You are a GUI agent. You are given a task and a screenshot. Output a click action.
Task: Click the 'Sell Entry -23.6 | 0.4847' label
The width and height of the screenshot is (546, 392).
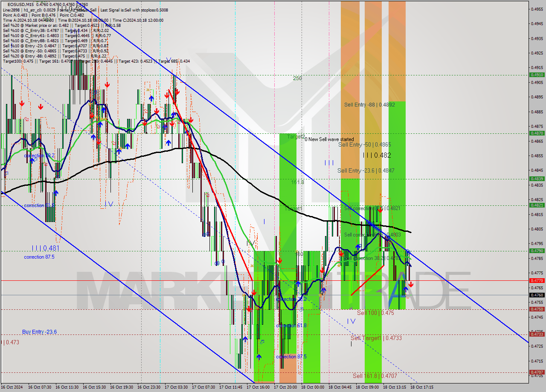[366, 170]
